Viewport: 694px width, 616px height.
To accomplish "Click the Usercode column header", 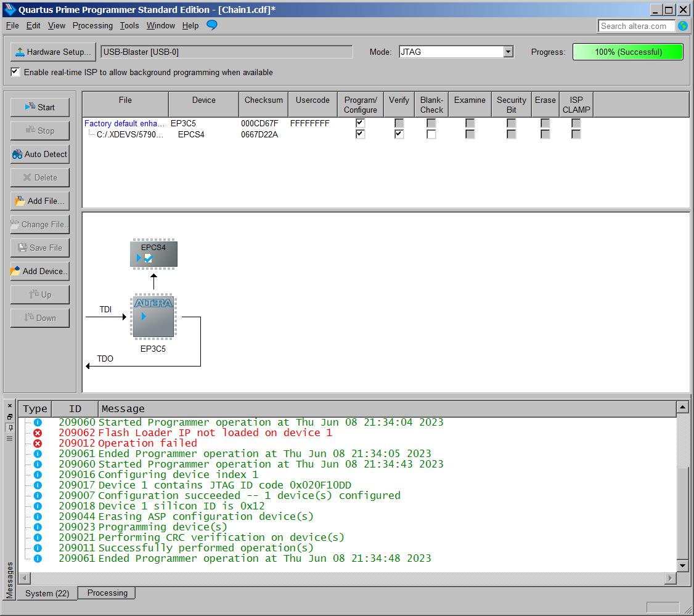I will pos(312,104).
